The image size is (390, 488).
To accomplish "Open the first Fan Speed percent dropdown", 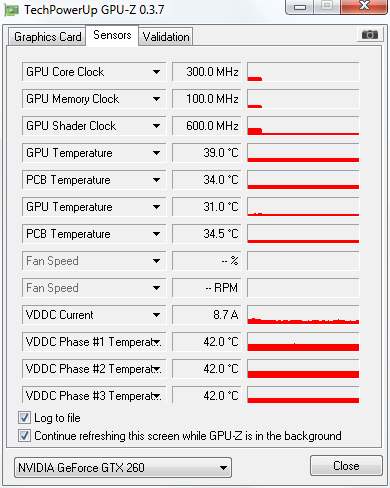I will tap(156, 261).
